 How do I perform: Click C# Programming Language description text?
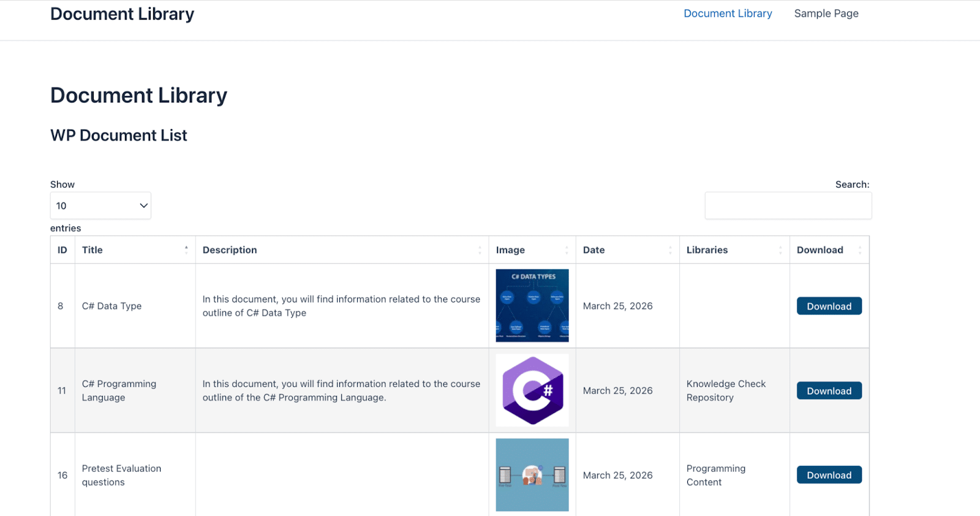(341, 391)
